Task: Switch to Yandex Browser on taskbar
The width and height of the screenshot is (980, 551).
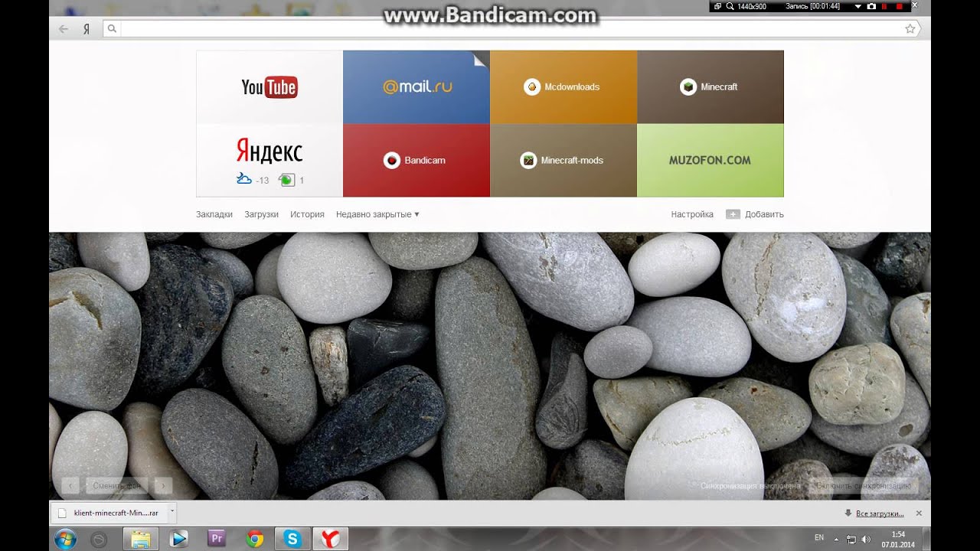Action: pyautogui.click(x=331, y=539)
